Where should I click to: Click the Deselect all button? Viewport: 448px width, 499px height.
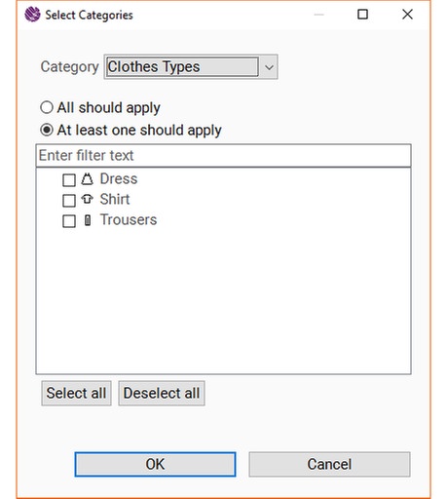162,393
